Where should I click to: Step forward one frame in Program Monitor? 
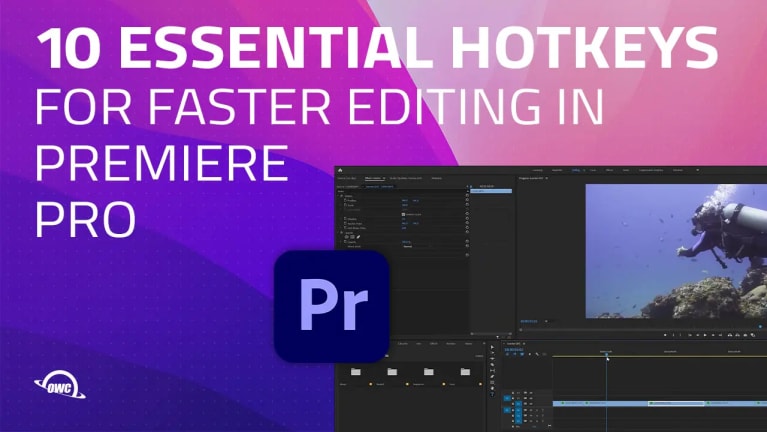[x=713, y=335]
